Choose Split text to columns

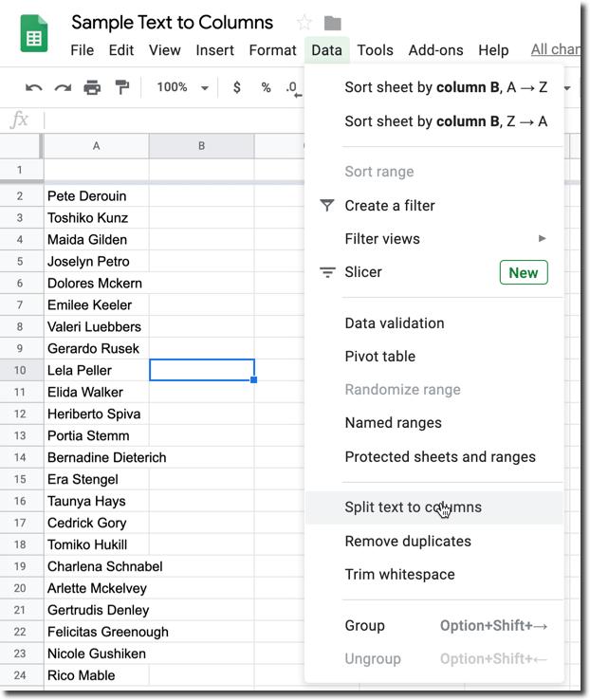tap(433, 507)
